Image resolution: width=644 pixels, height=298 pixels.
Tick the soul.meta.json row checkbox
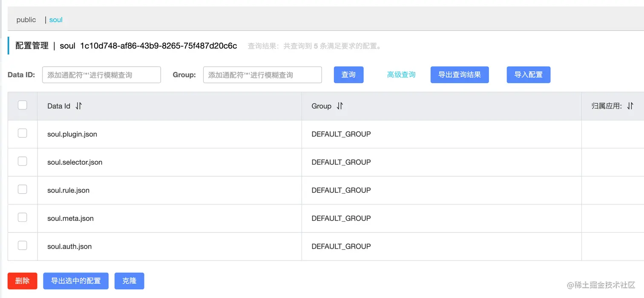point(23,218)
